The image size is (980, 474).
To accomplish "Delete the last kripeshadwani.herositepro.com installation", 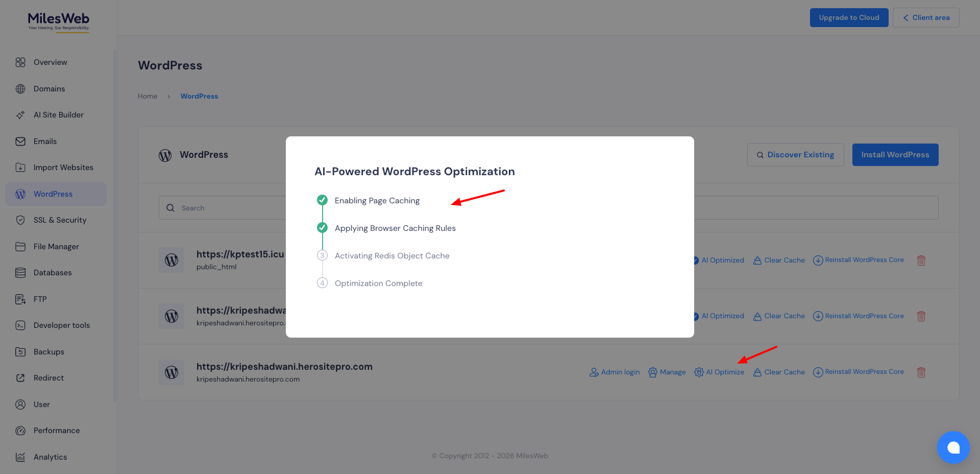I will [921, 372].
